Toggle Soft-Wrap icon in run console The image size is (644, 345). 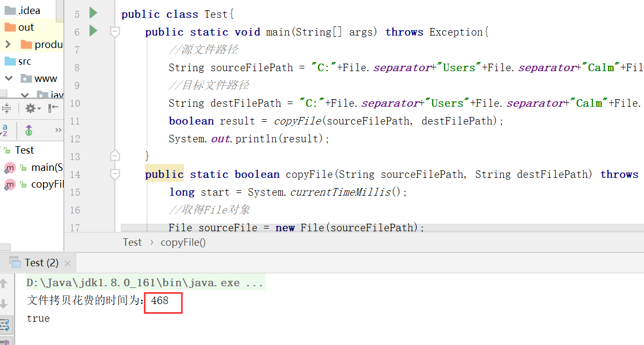(x=5, y=325)
